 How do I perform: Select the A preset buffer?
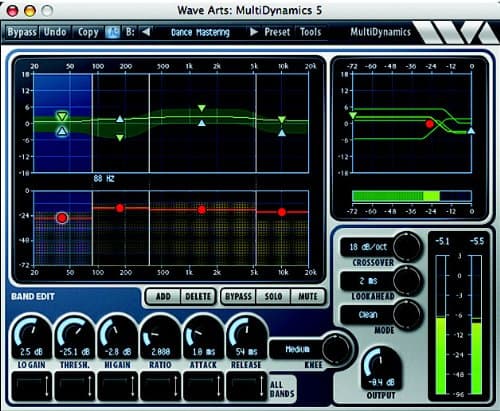[x=113, y=32]
